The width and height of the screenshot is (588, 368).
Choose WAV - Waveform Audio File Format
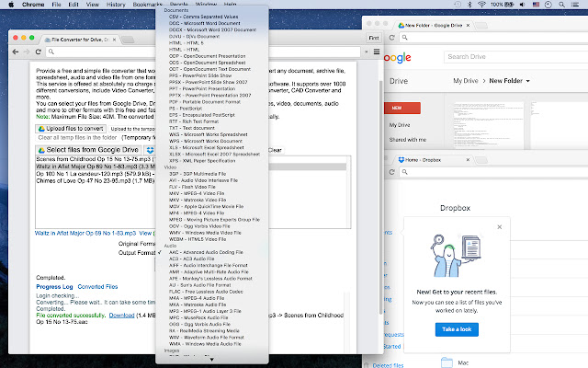tap(206, 338)
